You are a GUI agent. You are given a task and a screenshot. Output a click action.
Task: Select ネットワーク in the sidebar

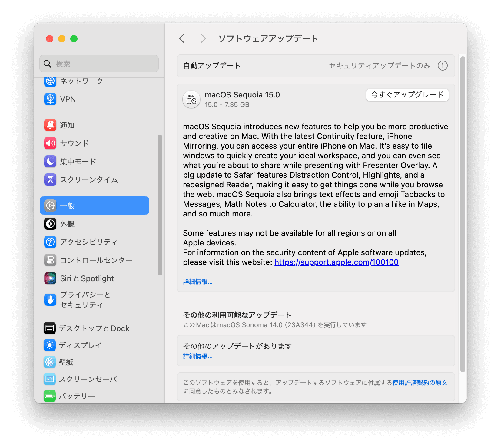click(95, 81)
